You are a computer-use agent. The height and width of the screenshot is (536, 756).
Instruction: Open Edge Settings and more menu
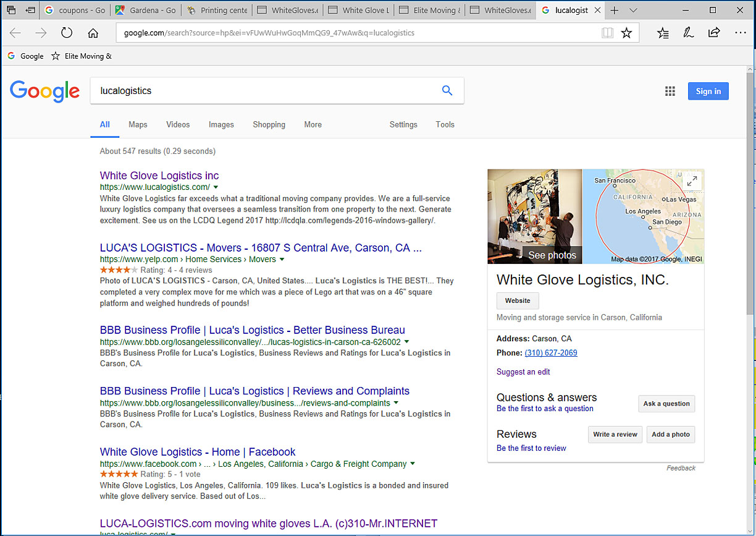pyautogui.click(x=741, y=33)
